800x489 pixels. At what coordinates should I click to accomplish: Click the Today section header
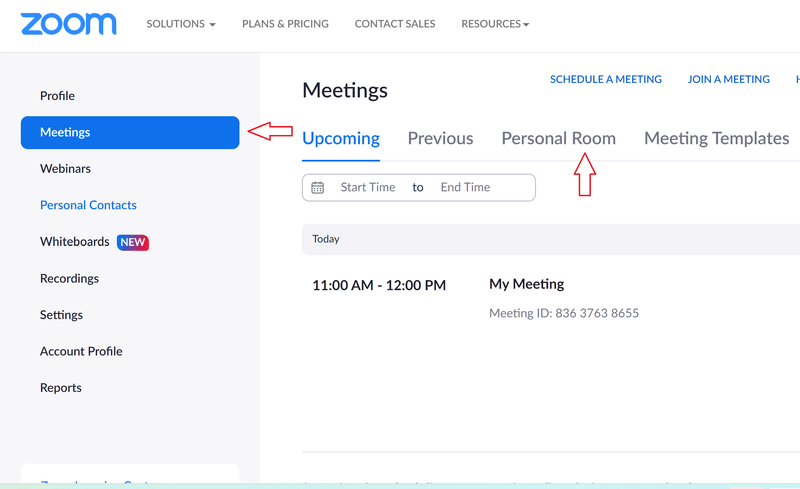pos(551,239)
